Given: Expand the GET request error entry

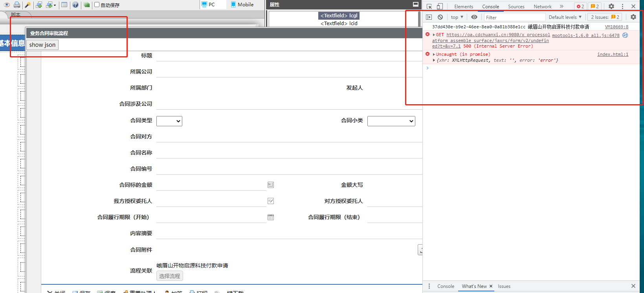Looking at the screenshot, I should [x=434, y=35].
